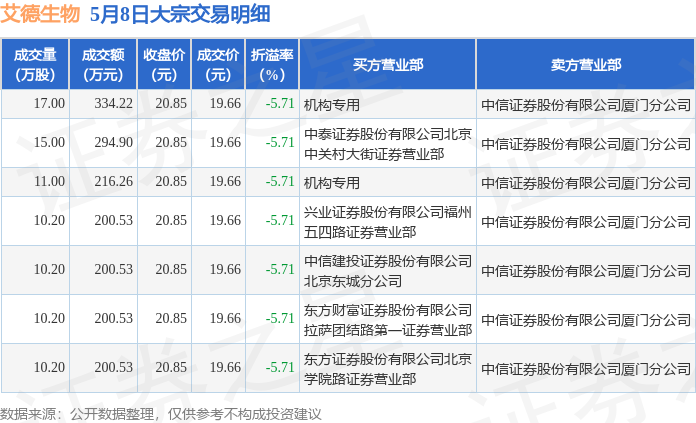Viewport: 696px width, 423px height.
Task: Select the 成交量(万股) column header
Action: coord(35,64)
